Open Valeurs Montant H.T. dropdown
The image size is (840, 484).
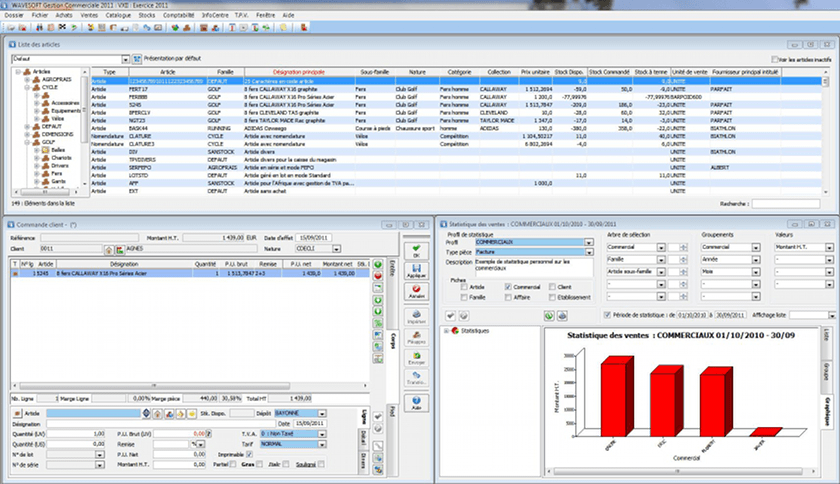click(x=829, y=248)
